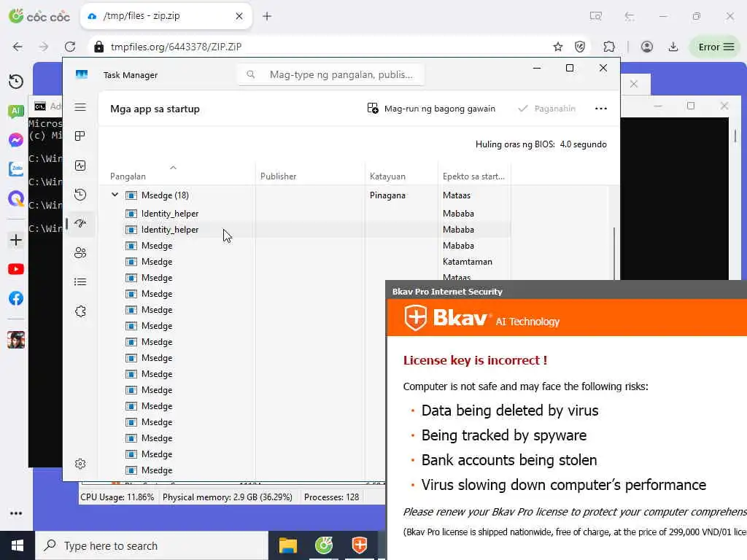Open Zalo in Coc Coc sidebar
747x560 pixels.
[16, 169]
